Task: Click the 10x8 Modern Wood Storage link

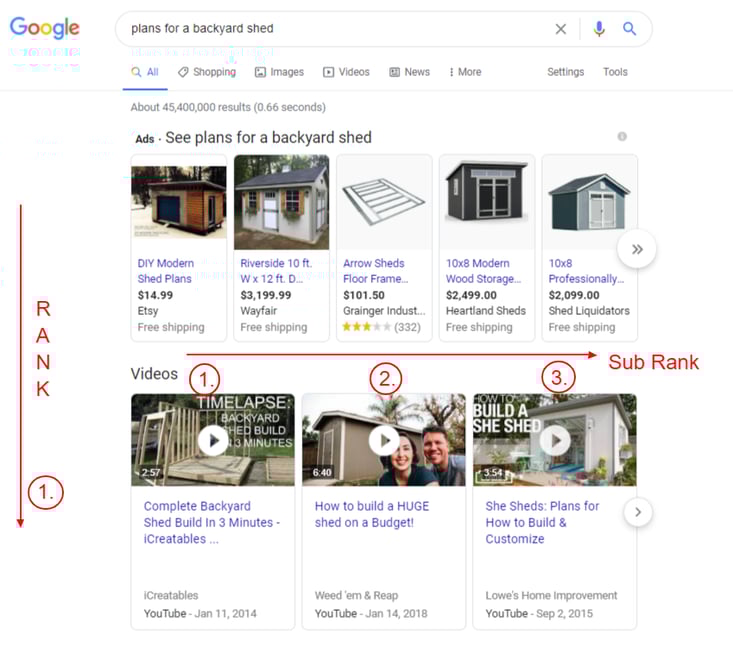Action: [x=483, y=271]
